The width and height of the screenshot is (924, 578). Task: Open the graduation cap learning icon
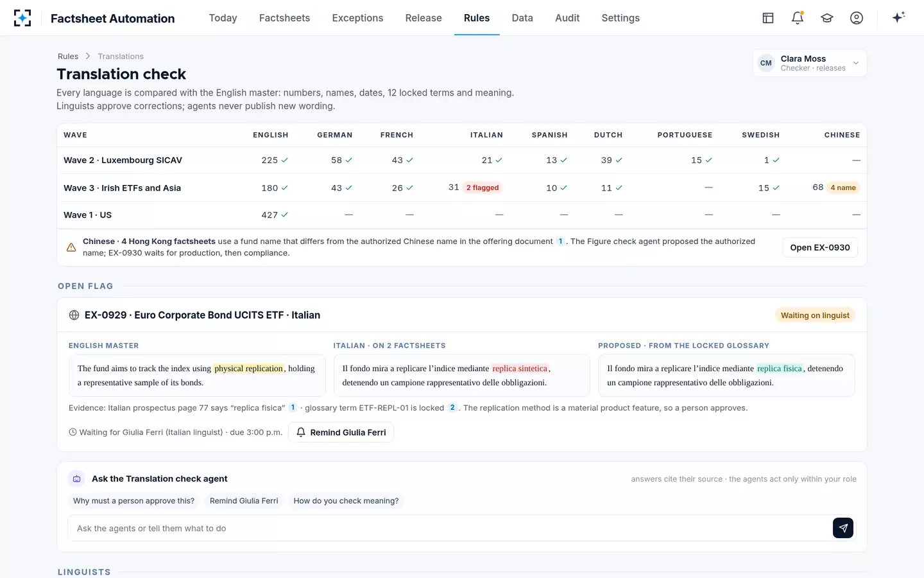click(827, 18)
